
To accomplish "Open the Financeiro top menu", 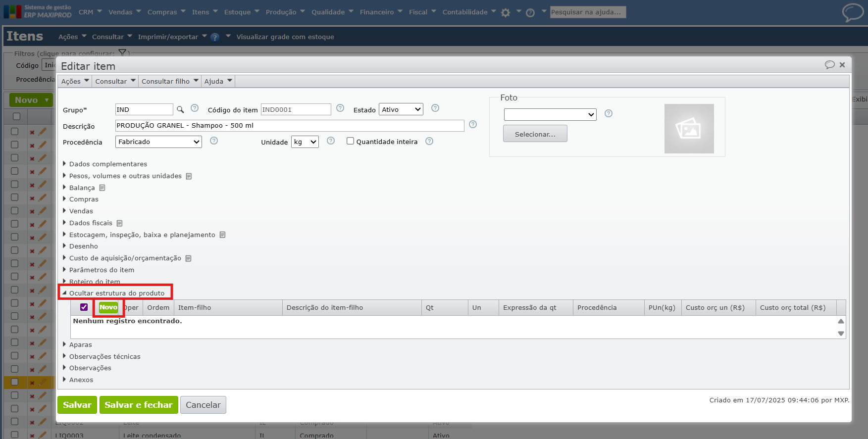I will [381, 12].
